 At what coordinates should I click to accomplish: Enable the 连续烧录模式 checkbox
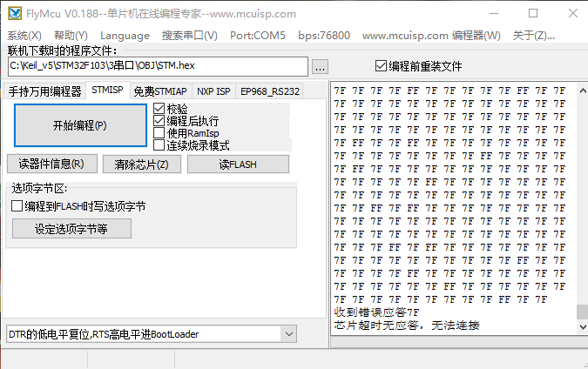159,145
